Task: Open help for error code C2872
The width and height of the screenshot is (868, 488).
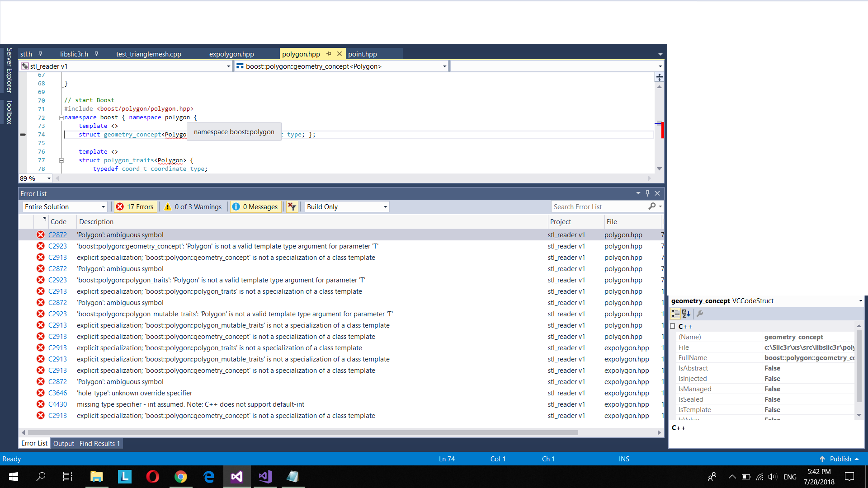Action: point(57,235)
